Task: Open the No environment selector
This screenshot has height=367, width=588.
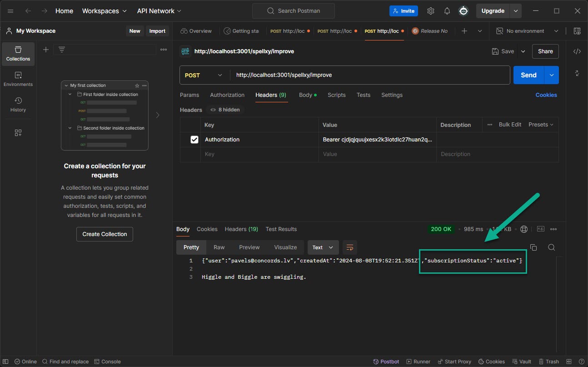Action: tap(527, 31)
